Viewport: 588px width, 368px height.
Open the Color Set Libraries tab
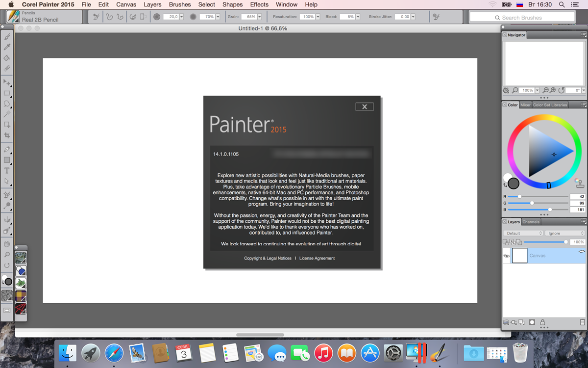pyautogui.click(x=550, y=105)
